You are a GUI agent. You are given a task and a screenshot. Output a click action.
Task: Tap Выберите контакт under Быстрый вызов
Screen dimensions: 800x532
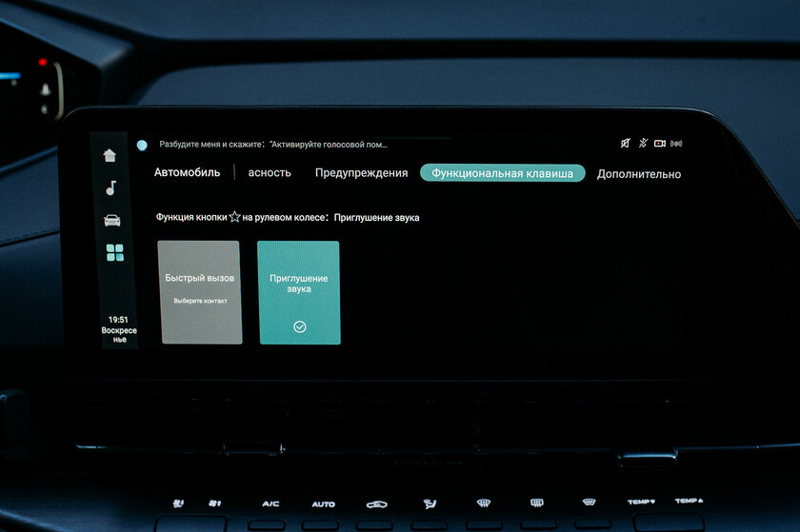(201, 301)
